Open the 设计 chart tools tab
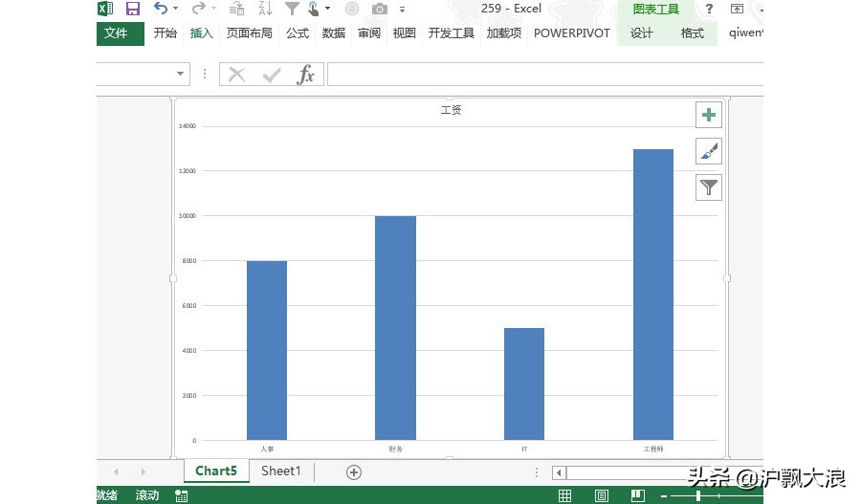861x504 pixels. [642, 33]
